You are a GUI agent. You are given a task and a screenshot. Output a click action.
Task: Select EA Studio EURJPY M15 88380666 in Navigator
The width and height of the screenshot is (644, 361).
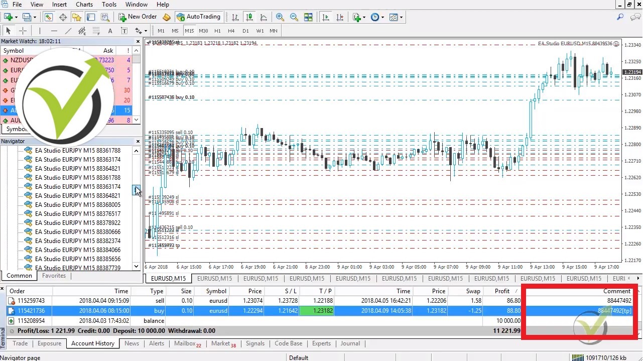point(78,231)
